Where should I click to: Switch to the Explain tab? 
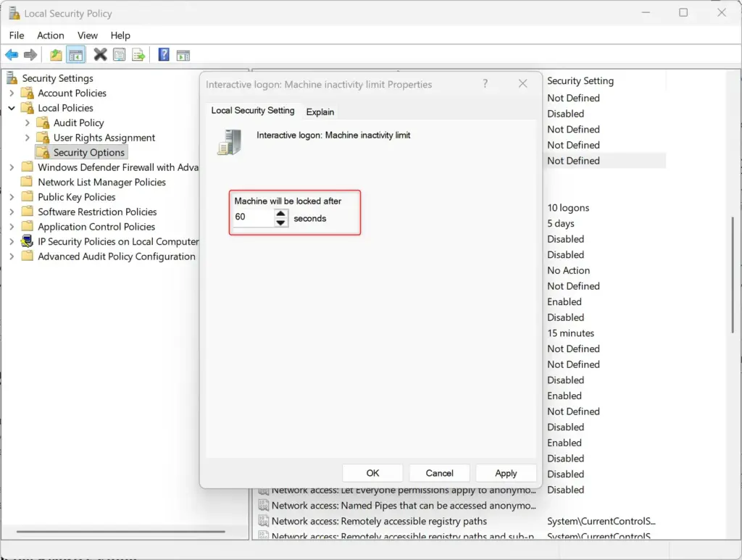coord(320,112)
